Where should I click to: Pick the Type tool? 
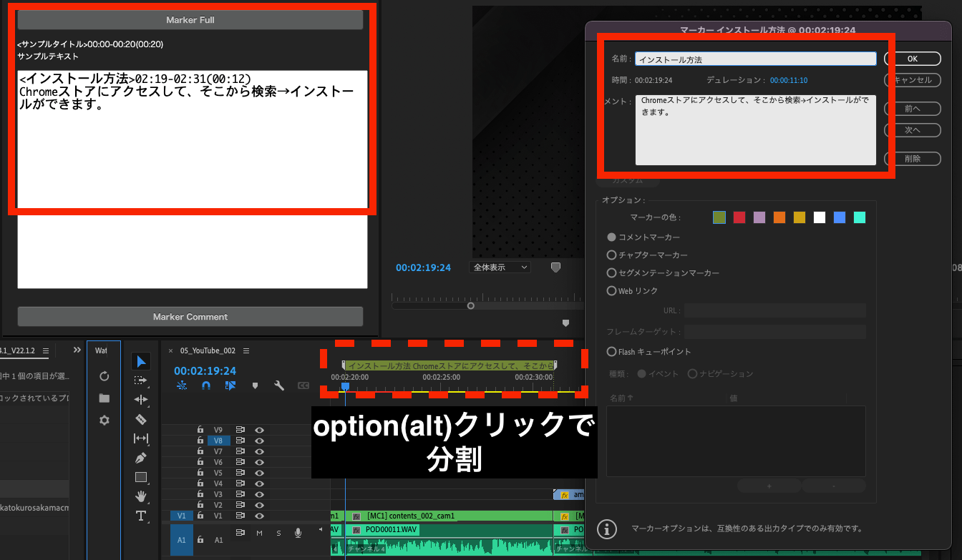141,516
